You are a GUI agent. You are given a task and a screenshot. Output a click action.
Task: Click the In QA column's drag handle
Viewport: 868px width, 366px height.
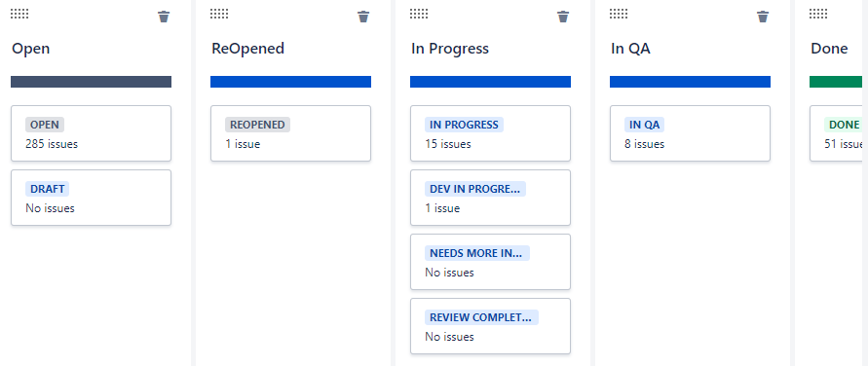(619, 14)
